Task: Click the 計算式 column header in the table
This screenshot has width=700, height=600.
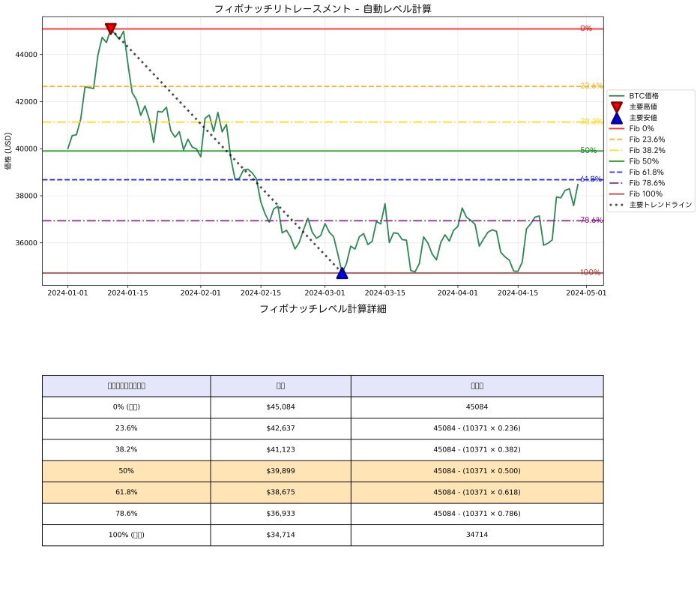Action: 477,385
